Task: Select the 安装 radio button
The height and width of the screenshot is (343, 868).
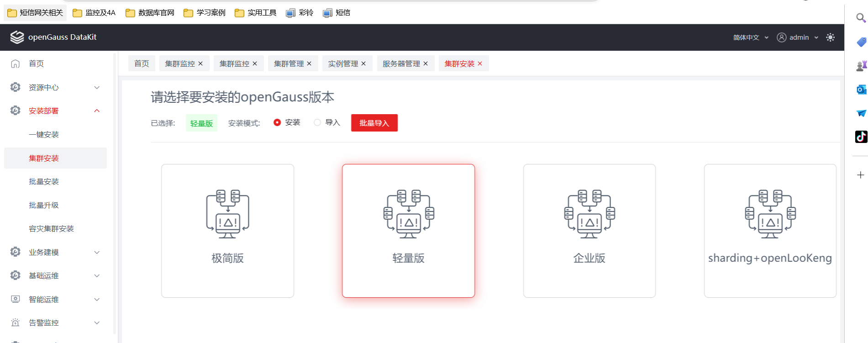Action: (277, 122)
